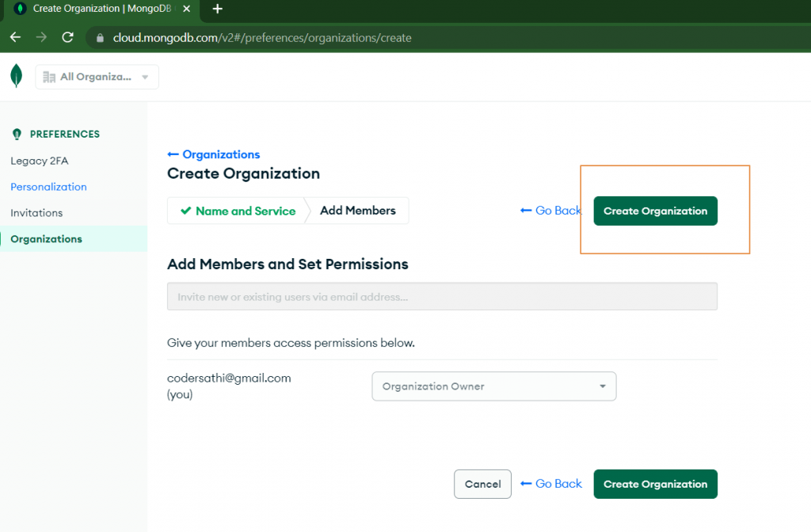
Task: Click the building icon in organization selector
Action: 49,77
